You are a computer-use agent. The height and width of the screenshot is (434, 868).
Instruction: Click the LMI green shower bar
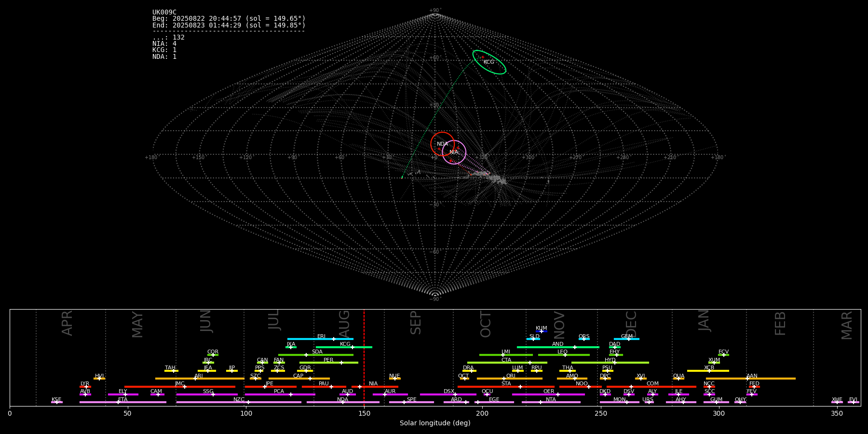tap(506, 355)
